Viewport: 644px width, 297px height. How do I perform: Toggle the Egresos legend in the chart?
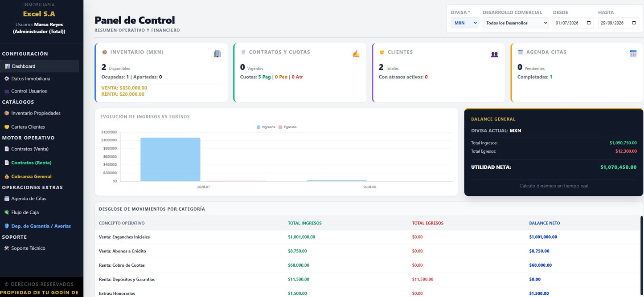tap(287, 127)
